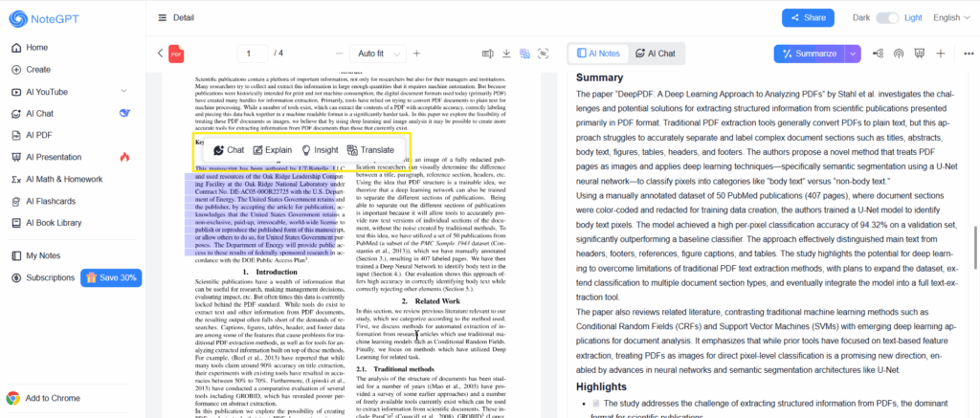The image size is (980, 418).
Task: Click the plus icon in the notes toolbar
Action: [941, 54]
